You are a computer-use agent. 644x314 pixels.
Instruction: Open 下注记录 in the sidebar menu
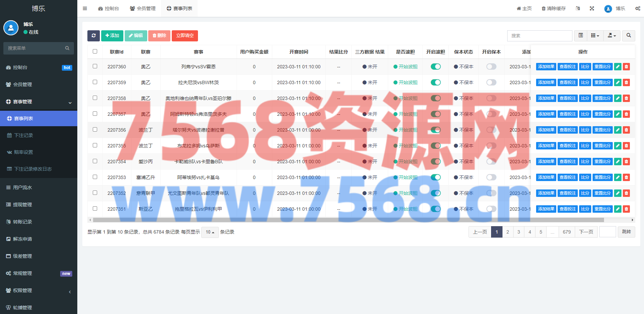tap(24, 135)
